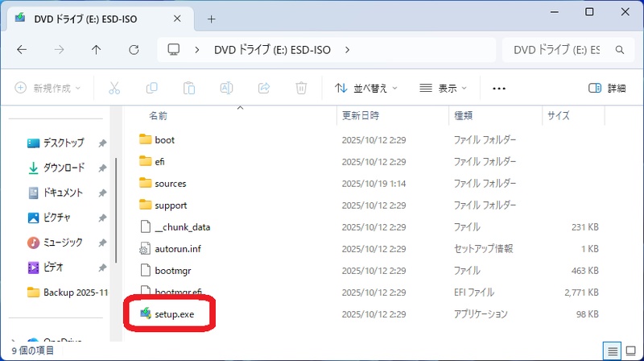Image resolution: width=644 pixels, height=361 pixels.
Task: Sort by 更新日時 column header
Action: point(361,115)
